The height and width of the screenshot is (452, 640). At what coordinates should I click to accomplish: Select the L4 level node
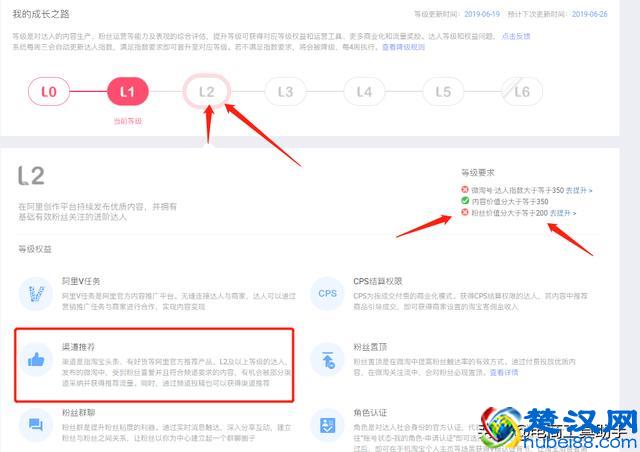(364, 91)
